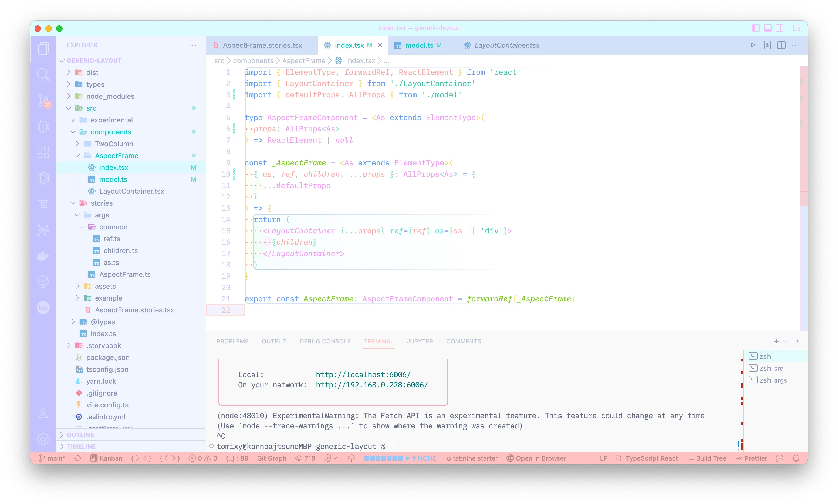Click Manage gear icon in activity bar
The width and height of the screenshot is (838, 504).
pos(43,439)
